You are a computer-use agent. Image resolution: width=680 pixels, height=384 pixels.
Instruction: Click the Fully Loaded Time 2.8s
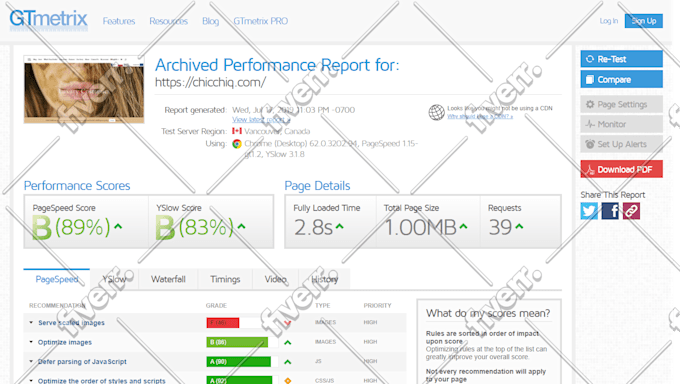[314, 227]
